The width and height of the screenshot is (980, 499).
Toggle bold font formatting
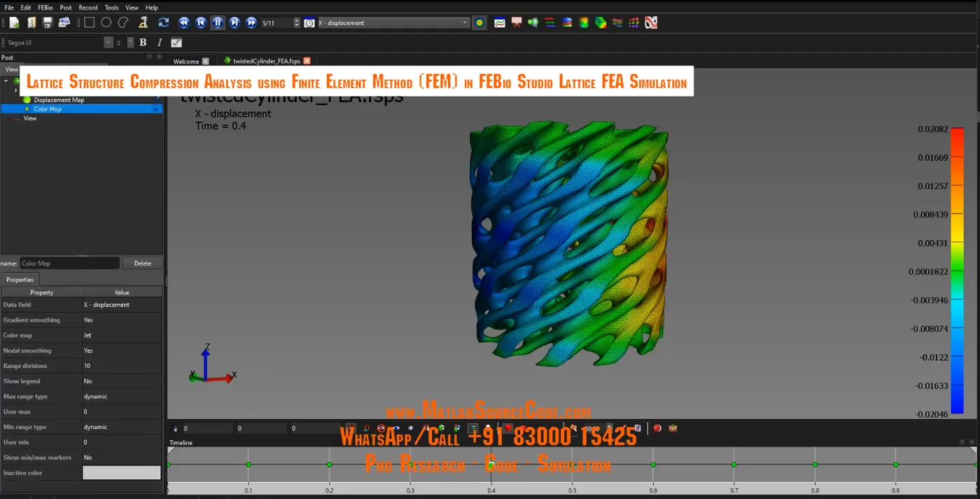pos(143,43)
